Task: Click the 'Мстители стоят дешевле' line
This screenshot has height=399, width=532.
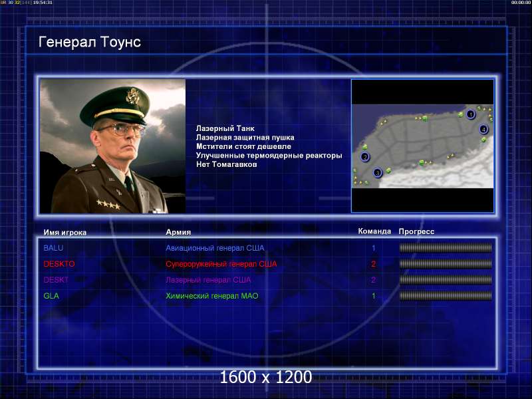Action: coord(243,146)
